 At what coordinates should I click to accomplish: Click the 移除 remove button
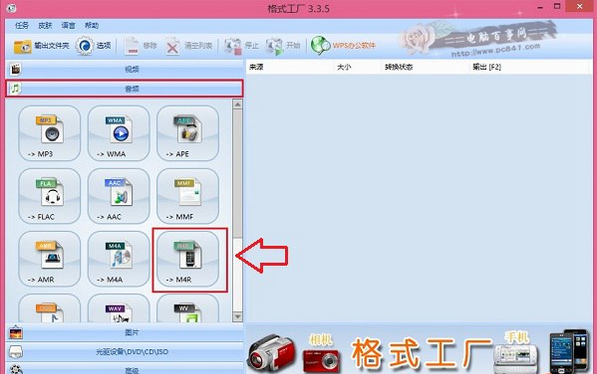[141, 46]
